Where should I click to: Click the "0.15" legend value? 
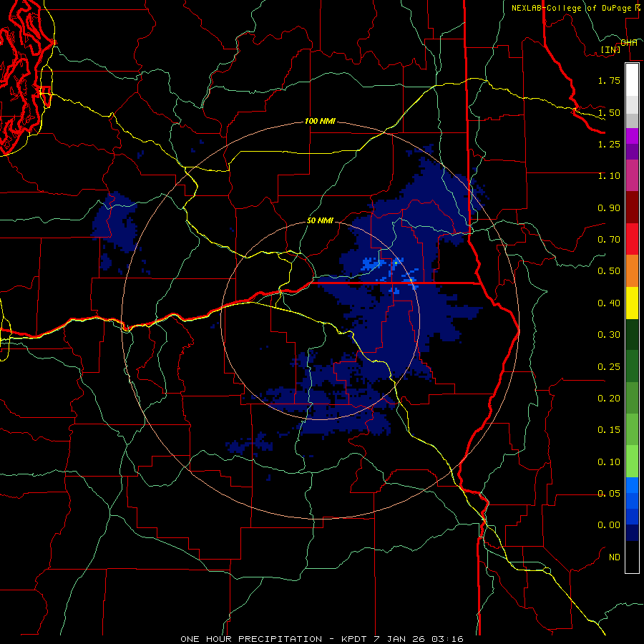609,430
